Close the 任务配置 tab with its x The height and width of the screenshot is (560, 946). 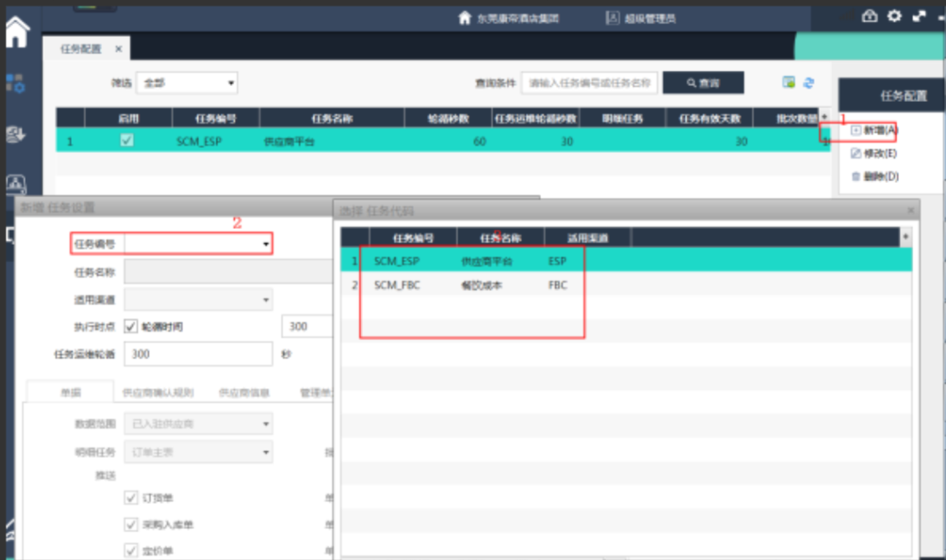(118, 49)
